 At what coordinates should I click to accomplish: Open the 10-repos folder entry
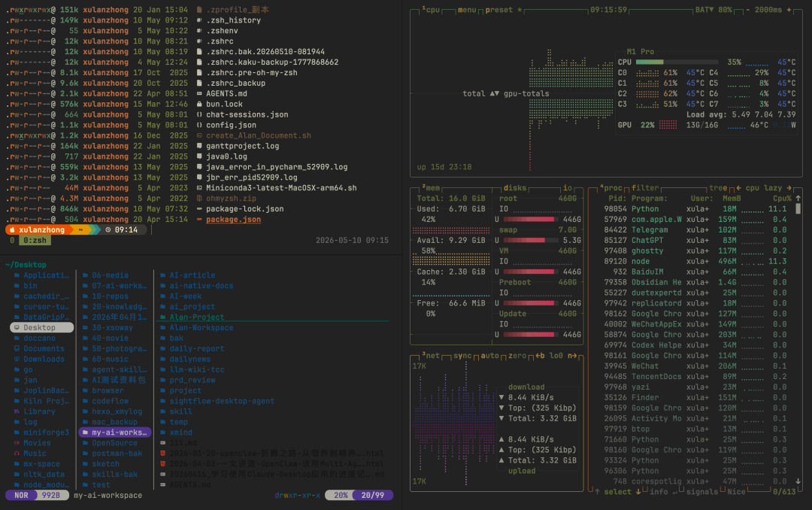tap(110, 296)
